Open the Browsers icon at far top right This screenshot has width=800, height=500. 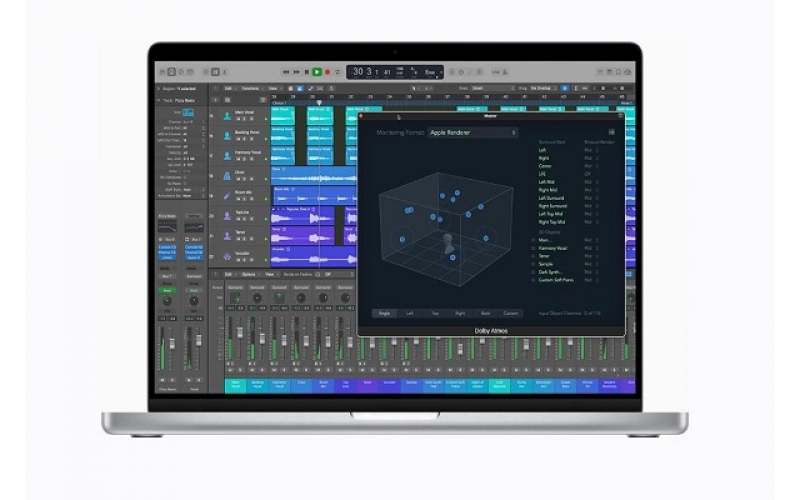pos(628,72)
